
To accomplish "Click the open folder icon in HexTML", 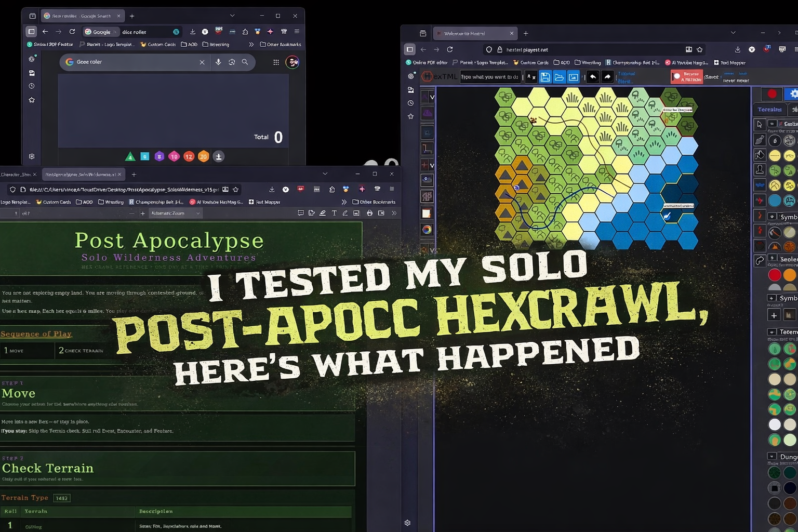I will click(x=559, y=77).
